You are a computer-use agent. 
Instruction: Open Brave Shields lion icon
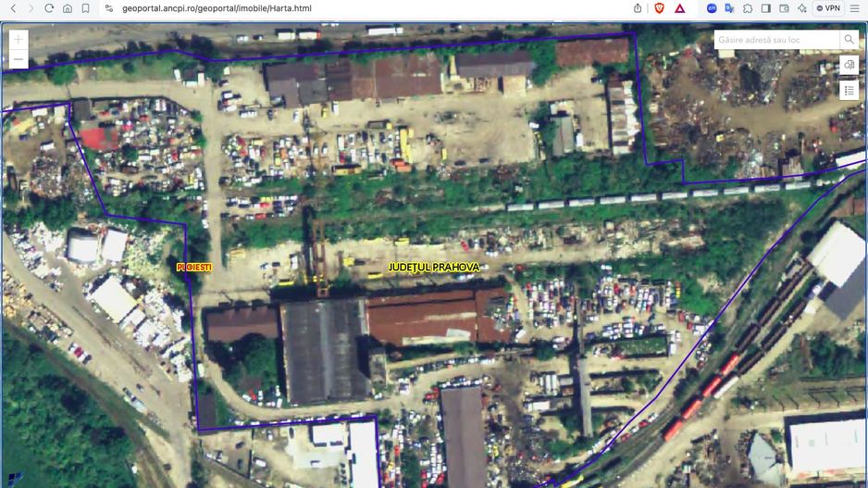tap(659, 8)
